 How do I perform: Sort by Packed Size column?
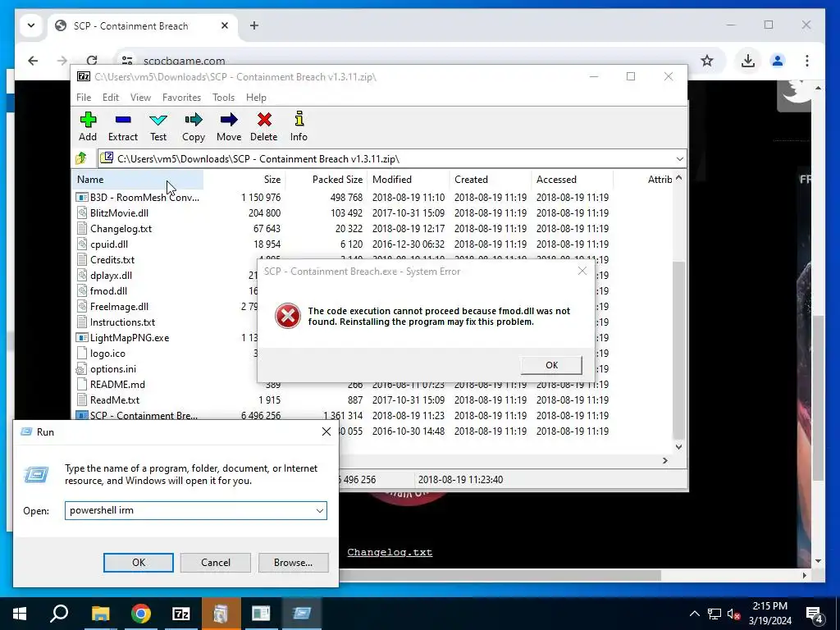pos(326,180)
